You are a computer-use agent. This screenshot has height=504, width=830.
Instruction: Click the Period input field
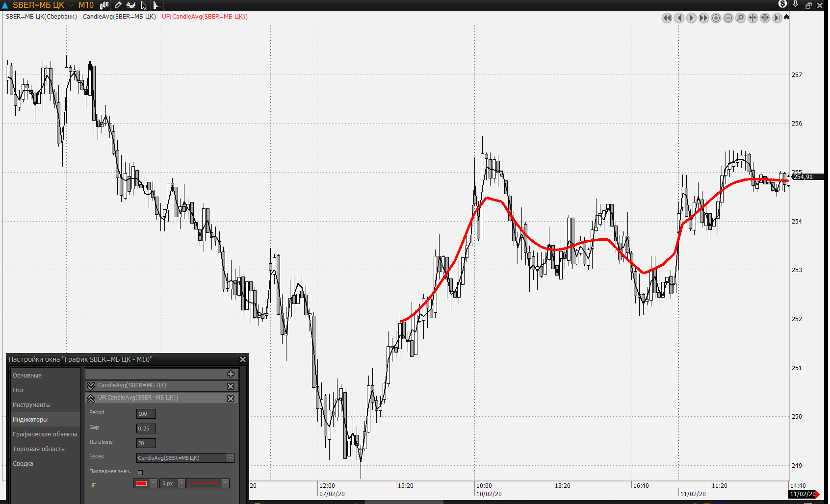pyautogui.click(x=146, y=414)
